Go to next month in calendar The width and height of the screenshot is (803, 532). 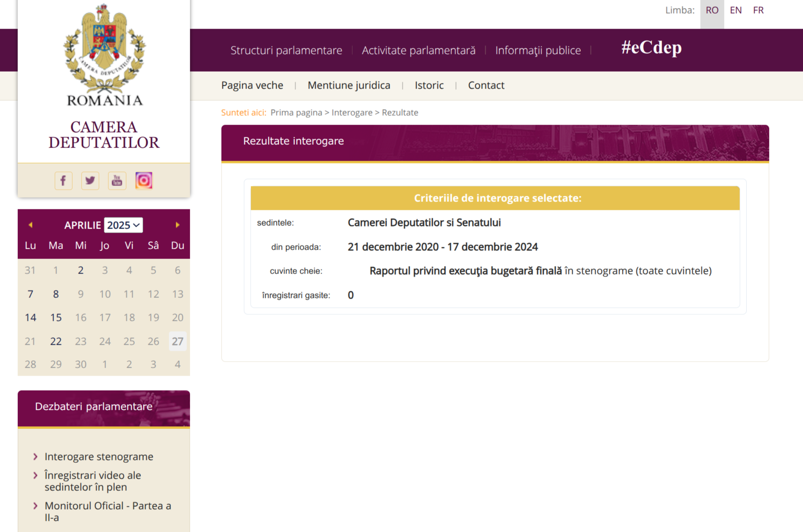(177, 225)
